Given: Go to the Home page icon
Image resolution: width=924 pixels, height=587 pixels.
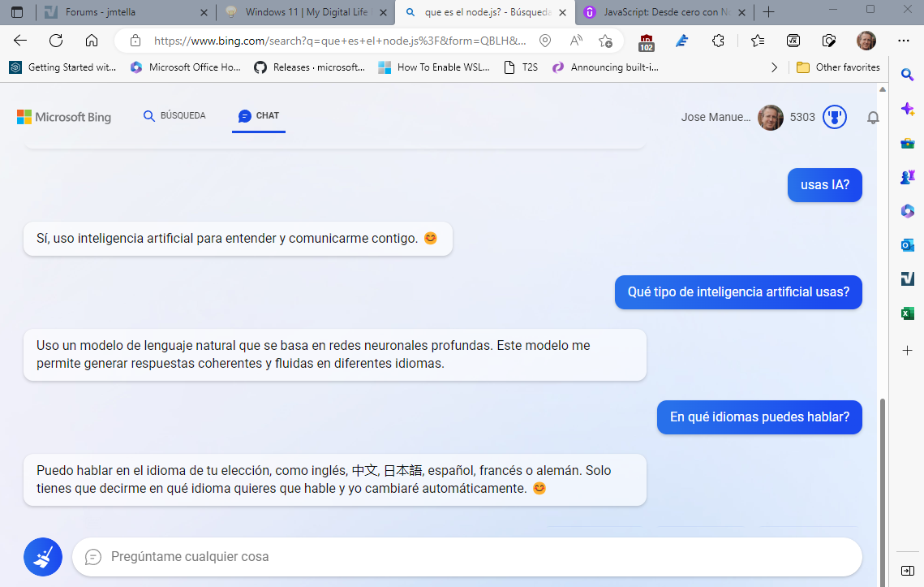Looking at the screenshot, I should (92, 40).
